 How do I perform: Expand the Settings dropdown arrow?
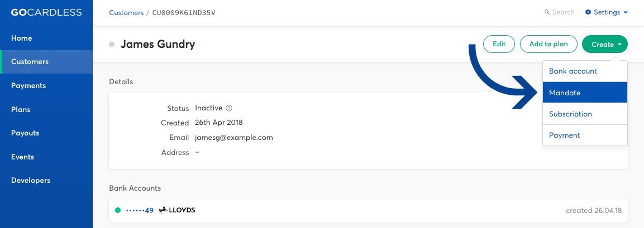click(x=626, y=12)
